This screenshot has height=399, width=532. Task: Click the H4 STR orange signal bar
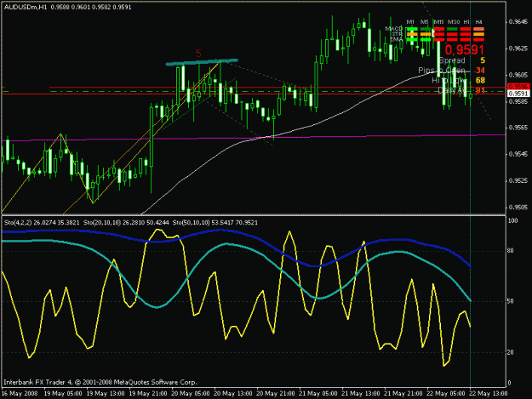point(478,34)
